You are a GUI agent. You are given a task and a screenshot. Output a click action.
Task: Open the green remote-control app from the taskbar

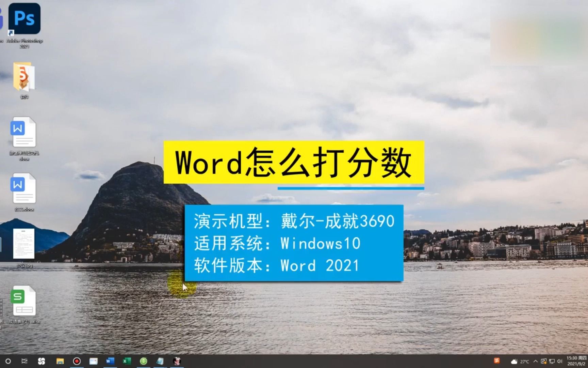143,361
